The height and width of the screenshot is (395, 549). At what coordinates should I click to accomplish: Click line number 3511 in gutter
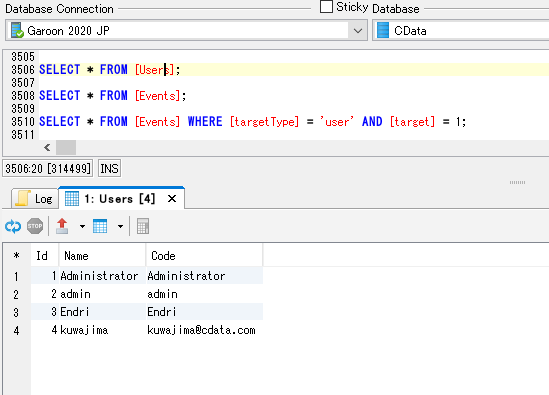coord(23,135)
